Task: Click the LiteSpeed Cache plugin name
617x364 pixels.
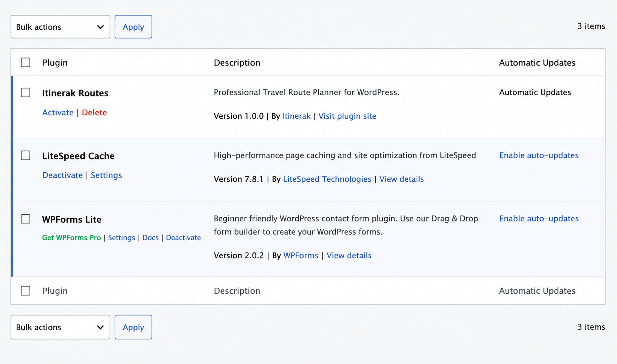Action: [x=78, y=156]
